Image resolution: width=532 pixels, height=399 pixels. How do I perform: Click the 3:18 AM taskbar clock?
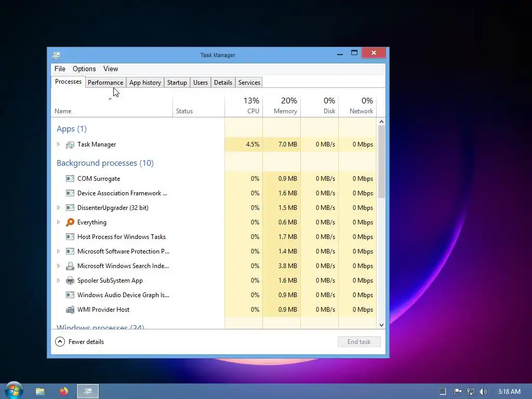click(x=509, y=392)
